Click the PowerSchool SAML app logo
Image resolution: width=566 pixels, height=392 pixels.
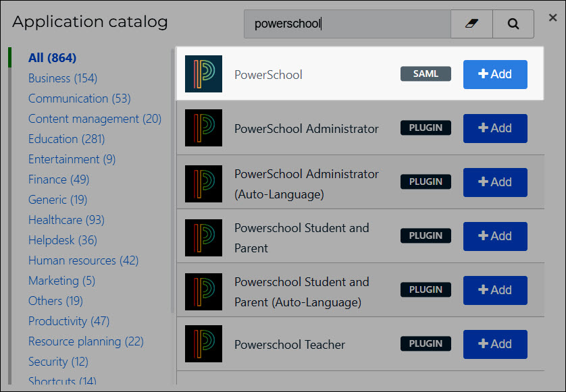tap(203, 74)
